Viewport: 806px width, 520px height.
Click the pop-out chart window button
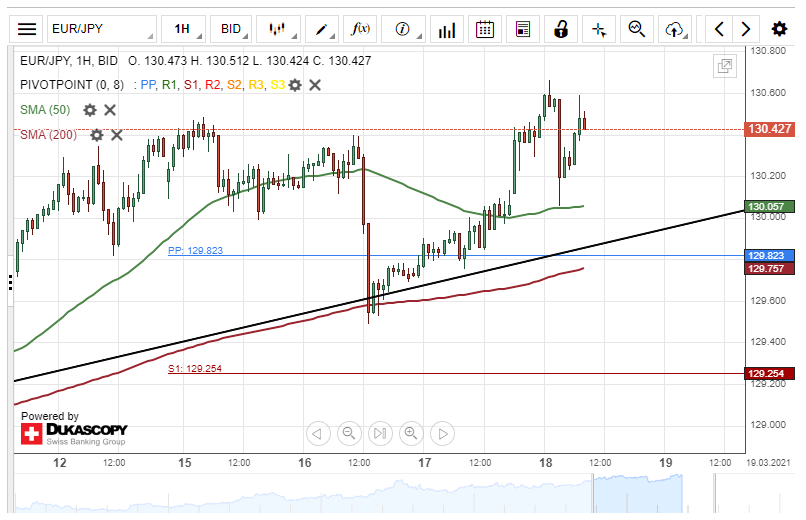pos(725,67)
